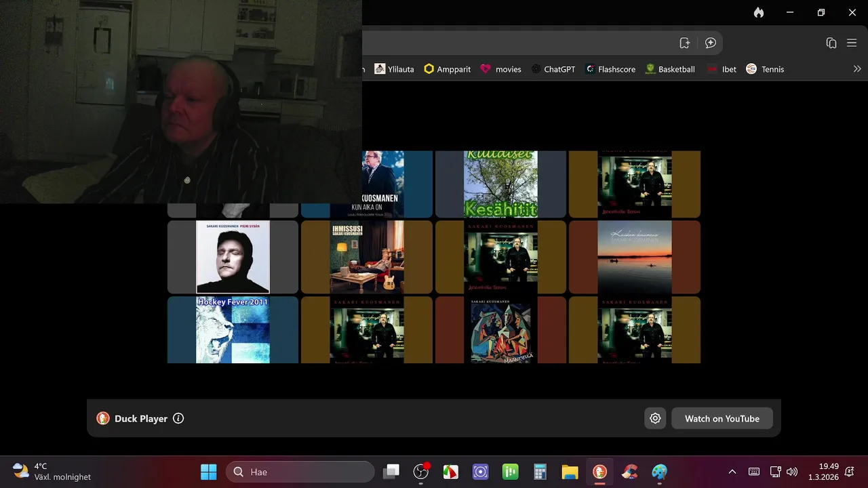Show hidden system tray icons
Screen dimensions: 868x488
pos(732,472)
